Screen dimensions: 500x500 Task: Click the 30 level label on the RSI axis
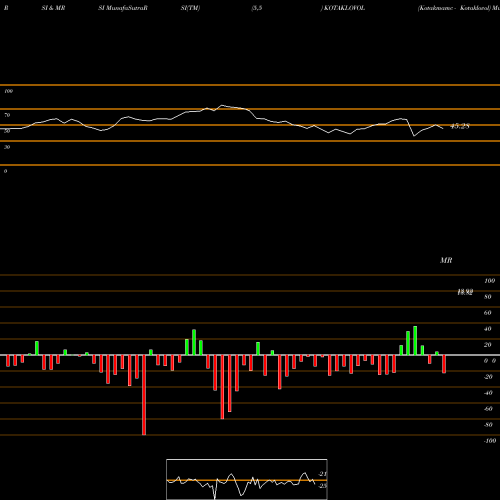pos(7,147)
